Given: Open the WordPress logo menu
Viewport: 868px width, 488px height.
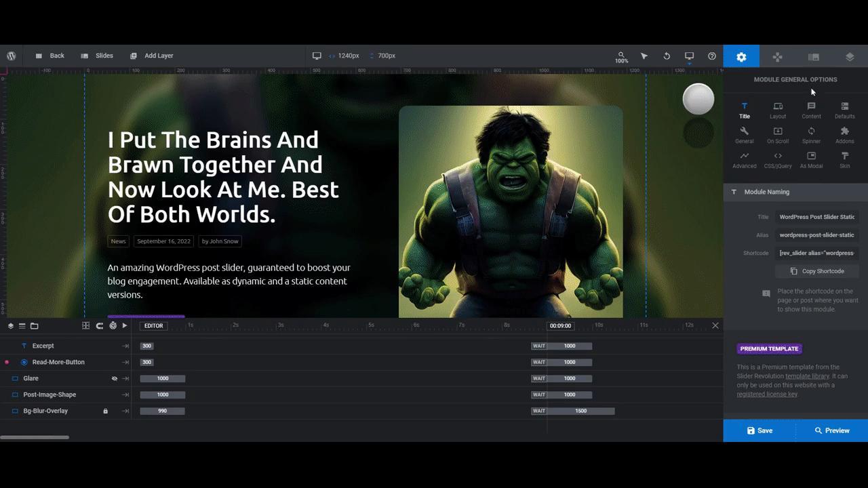Looking at the screenshot, I should click(x=12, y=56).
